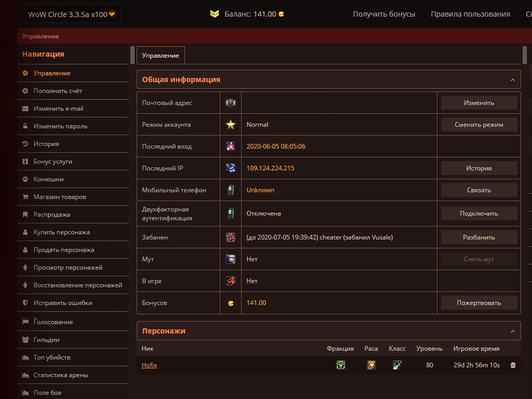The width and height of the screenshot is (532, 399).
Task: Click the gold star account mode icon
Action: click(231, 125)
